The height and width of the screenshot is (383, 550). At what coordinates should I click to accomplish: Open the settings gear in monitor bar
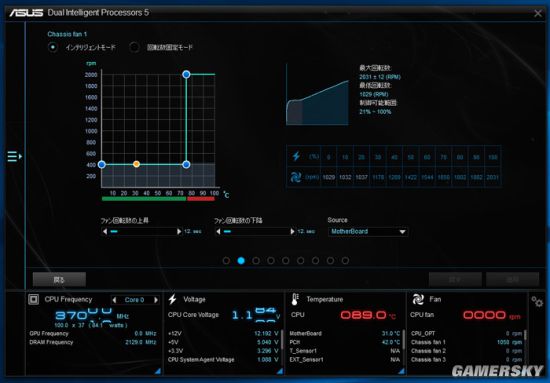(x=537, y=301)
